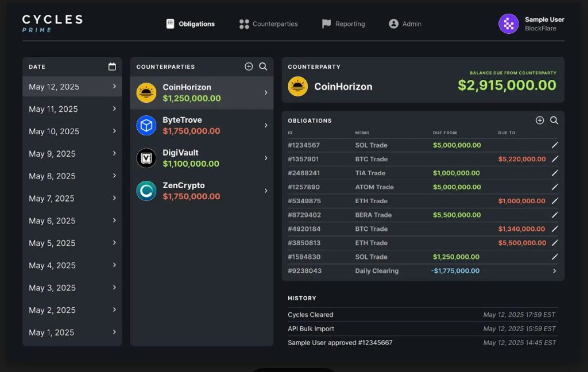Add a new counterparty with plus icon
Viewport: 588px width, 372px height.
click(x=249, y=67)
